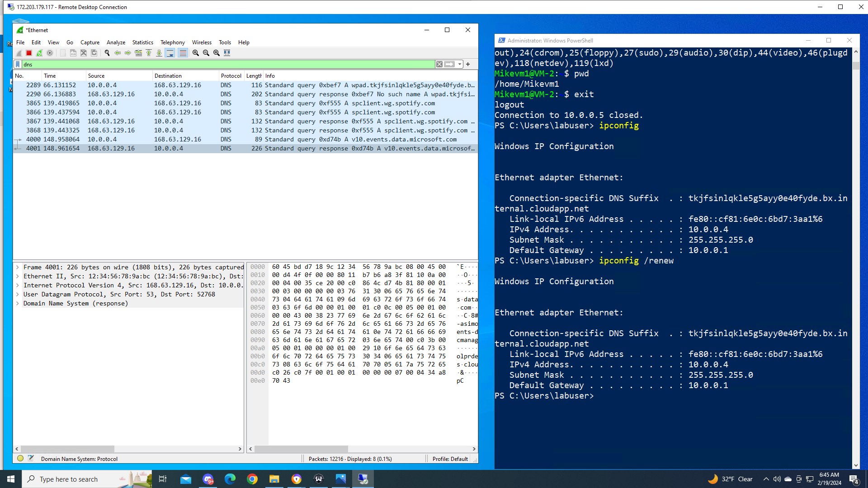Click packet details horizontal scrollbar
This screenshot has height=488, width=868.
click(x=68, y=449)
